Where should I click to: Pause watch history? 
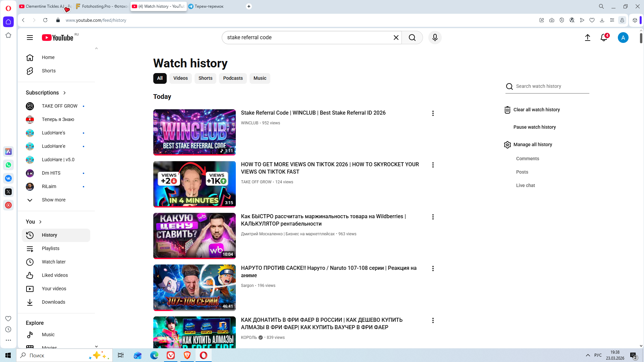click(534, 127)
